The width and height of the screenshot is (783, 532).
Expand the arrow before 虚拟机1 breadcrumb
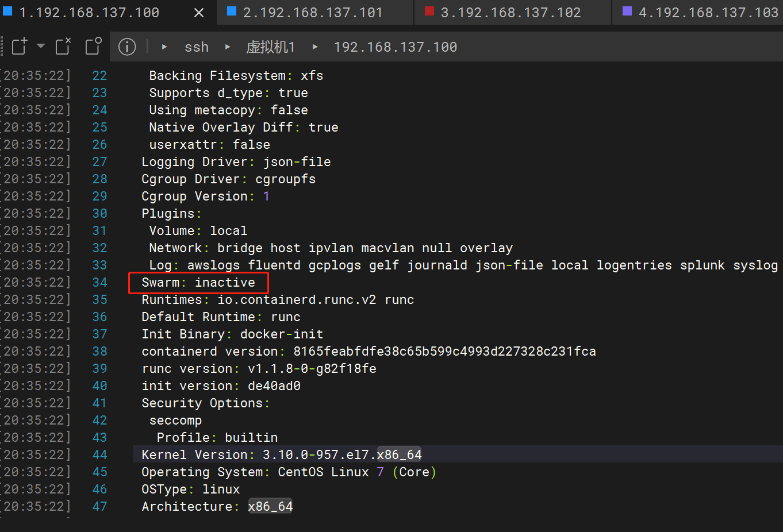pyautogui.click(x=228, y=47)
